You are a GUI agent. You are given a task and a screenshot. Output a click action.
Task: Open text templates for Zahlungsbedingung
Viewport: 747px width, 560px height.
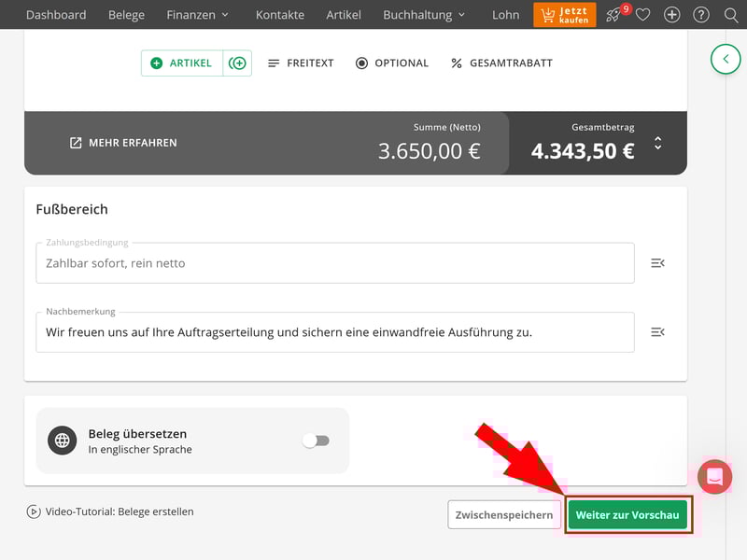(657, 263)
